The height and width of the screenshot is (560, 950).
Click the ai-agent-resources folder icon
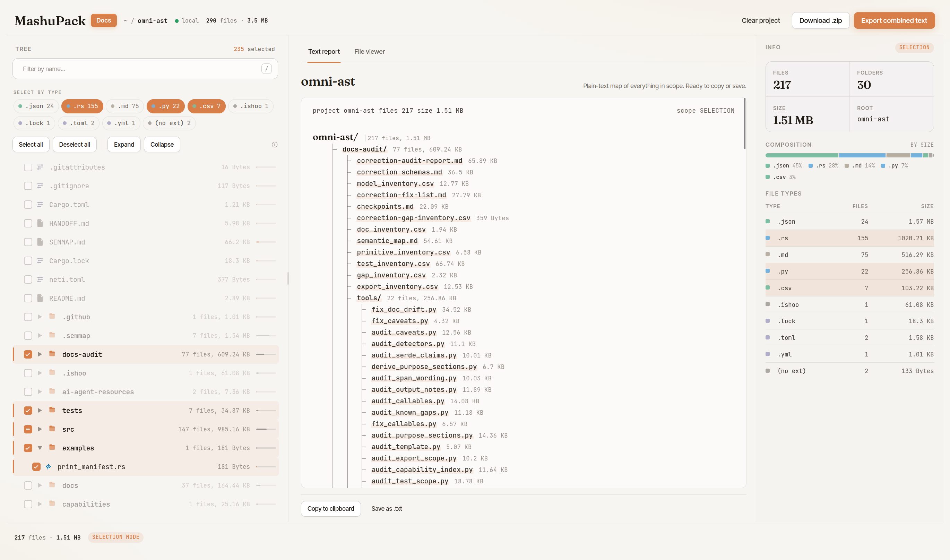coord(52,391)
